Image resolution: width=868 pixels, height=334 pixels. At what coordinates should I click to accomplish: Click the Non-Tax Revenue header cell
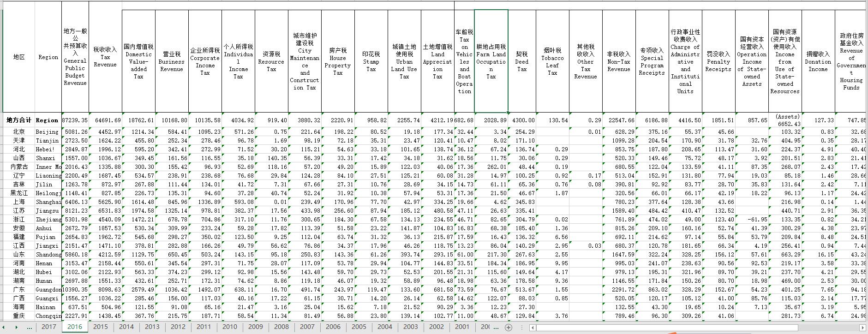click(619, 61)
